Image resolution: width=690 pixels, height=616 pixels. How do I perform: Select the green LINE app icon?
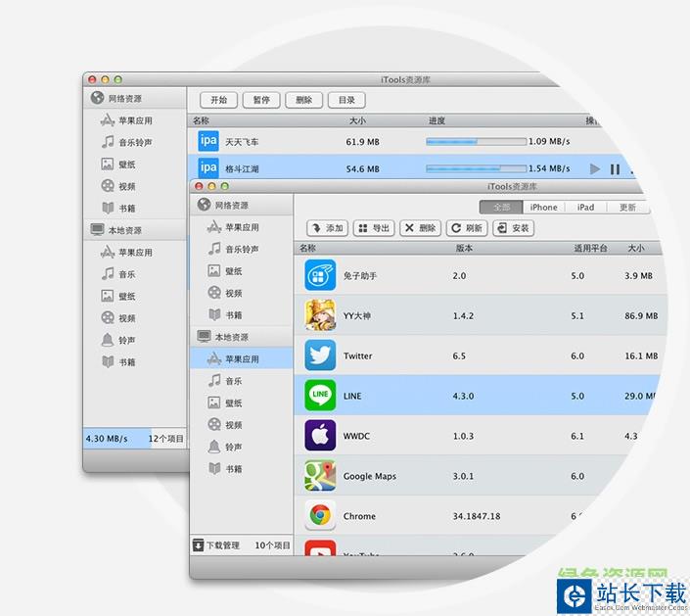point(320,396)
